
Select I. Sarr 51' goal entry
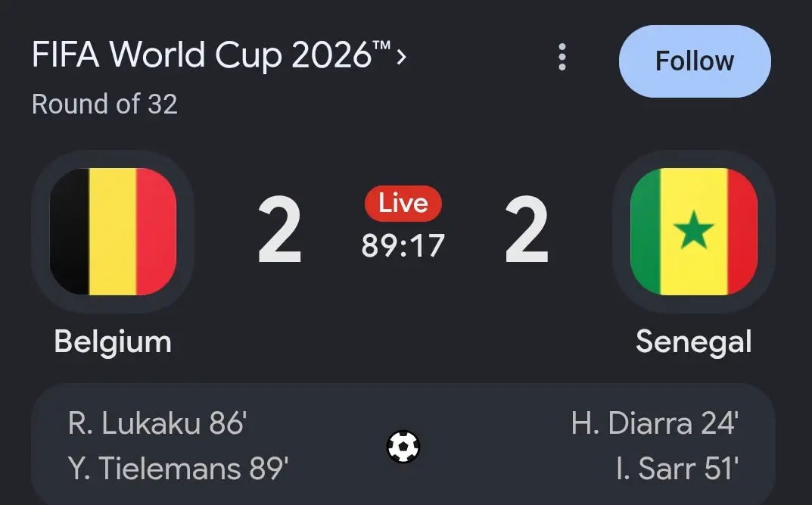677,469
